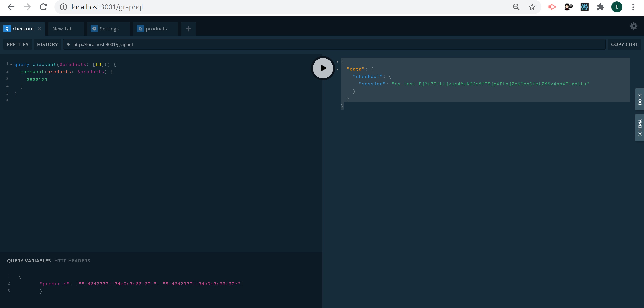Bookmark page with star icon
This screenshot has height=308, width=644.
532,7
